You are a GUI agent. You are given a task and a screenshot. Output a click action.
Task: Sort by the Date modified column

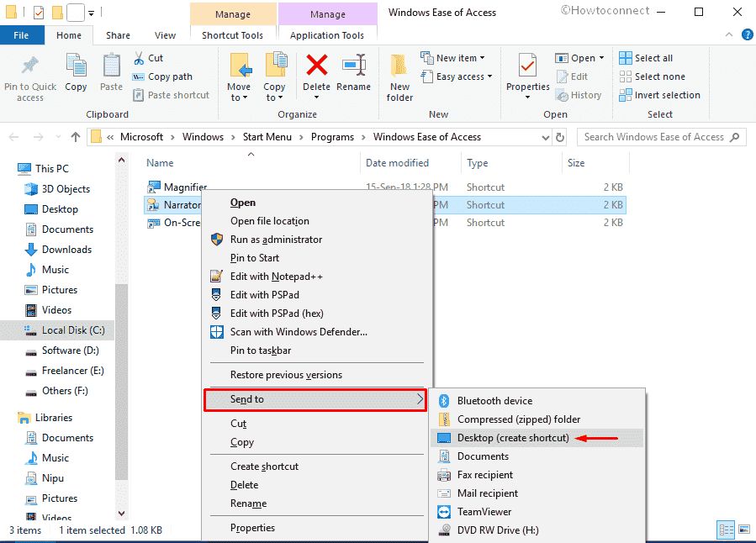coord(397,163)
